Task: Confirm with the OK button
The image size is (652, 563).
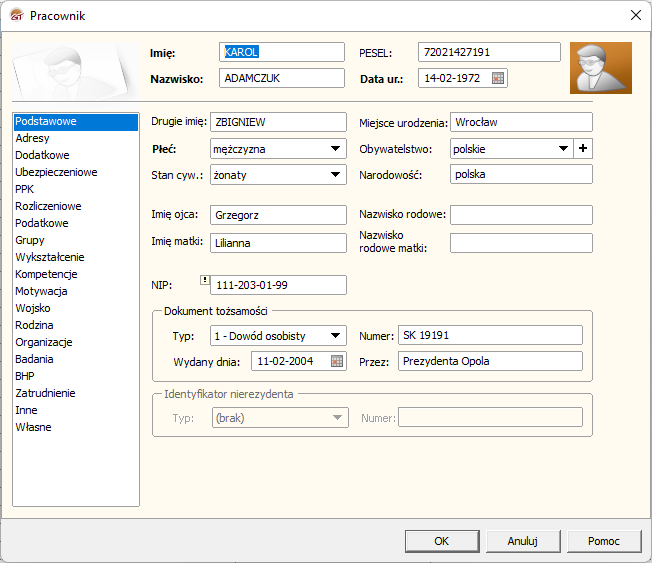Action: 441,541
